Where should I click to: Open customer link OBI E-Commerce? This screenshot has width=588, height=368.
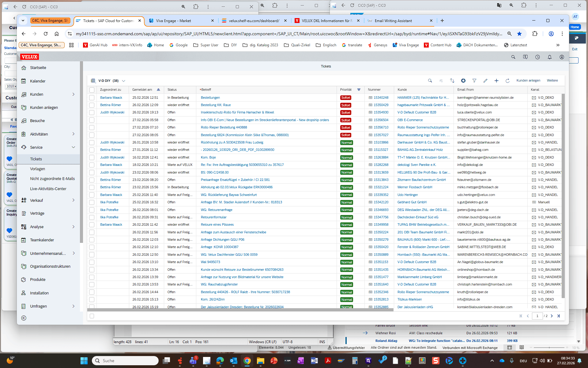410,120
